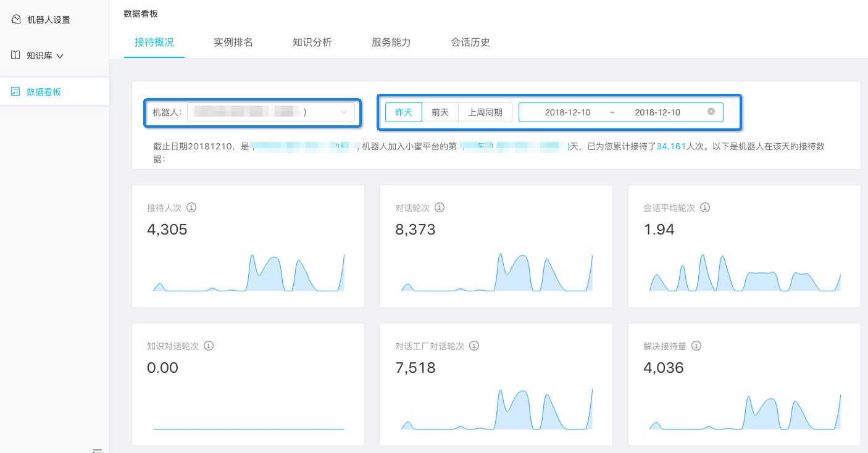Screen dimensions: 868x453
Task: Switch to the 会话历史 tab
Action: coord(470,43)
